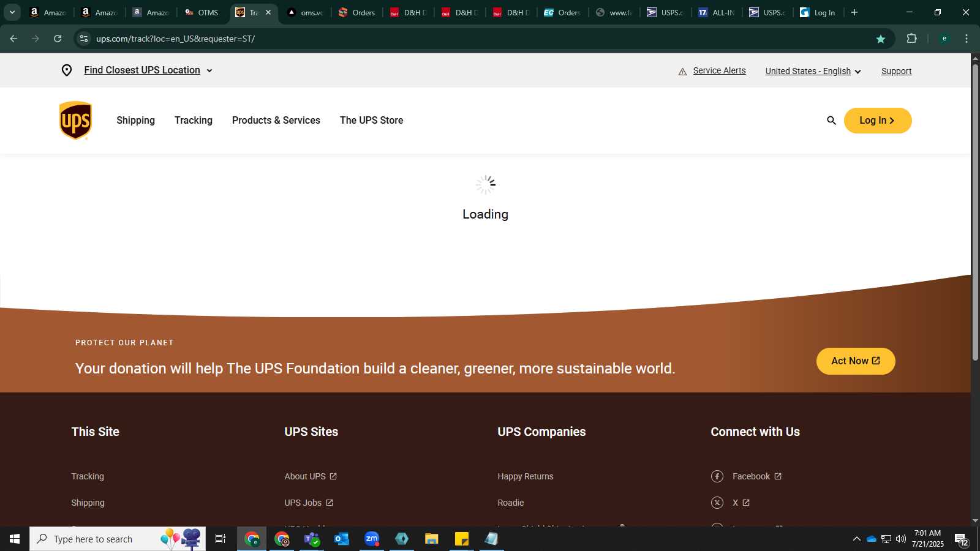The height and width of the screenshot is (551, 980).
Task: Click the Act Now button
Action: click(x=856, y=361)
